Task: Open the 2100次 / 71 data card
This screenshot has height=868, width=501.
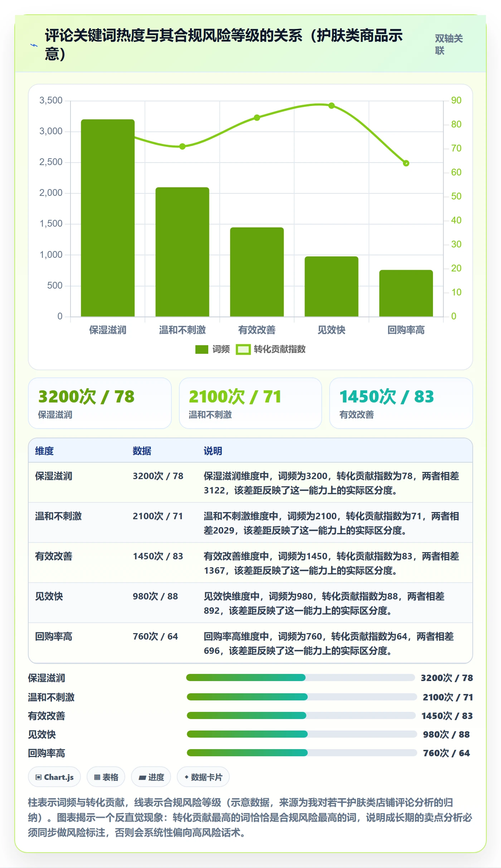Action: pyautogui.click(x=250, y=403)
